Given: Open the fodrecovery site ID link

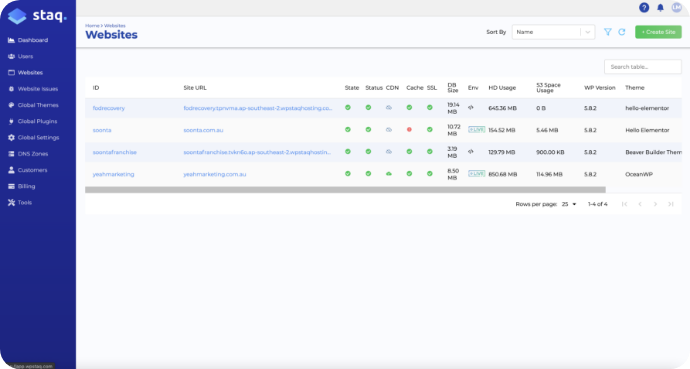Looking at the screenshot, I should point(109,108).
